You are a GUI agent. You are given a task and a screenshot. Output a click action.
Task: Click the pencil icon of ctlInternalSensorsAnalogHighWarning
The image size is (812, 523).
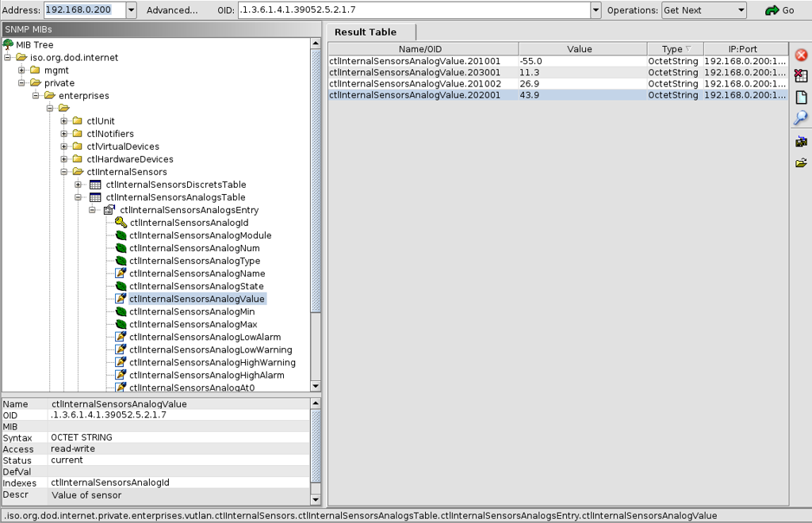coord(121,362)
